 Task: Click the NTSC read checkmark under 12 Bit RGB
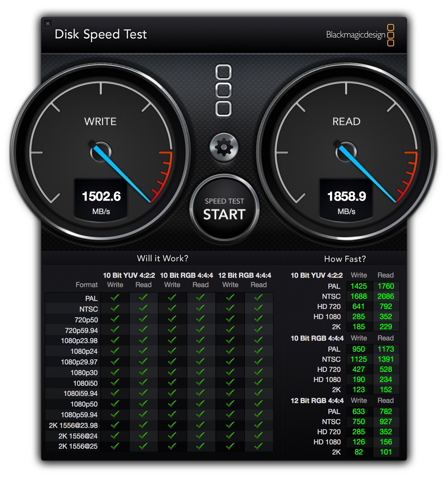[x=259, y=309]
